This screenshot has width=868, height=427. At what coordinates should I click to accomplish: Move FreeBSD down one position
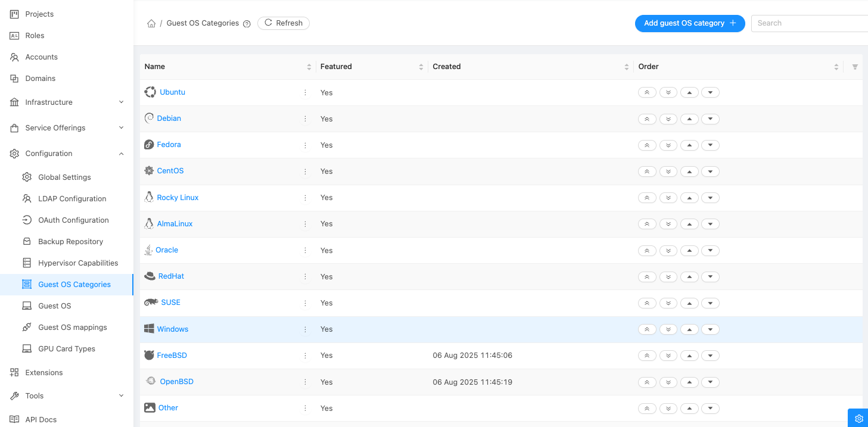[x=710, y=355]
